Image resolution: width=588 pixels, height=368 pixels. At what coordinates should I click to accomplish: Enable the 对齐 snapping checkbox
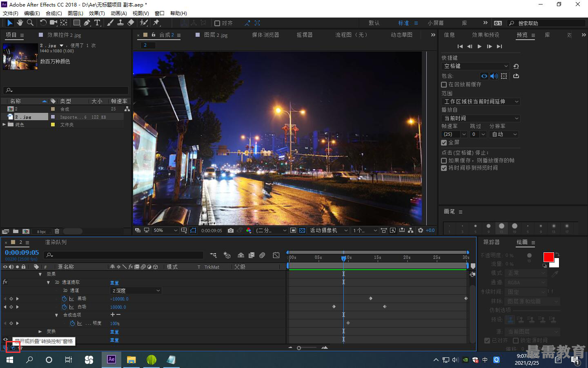217,23
